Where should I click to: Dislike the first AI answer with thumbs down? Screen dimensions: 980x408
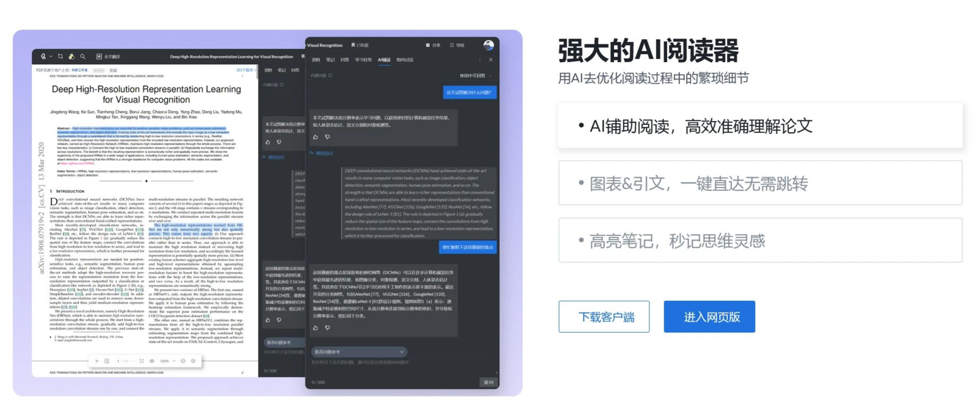[327, 137]
